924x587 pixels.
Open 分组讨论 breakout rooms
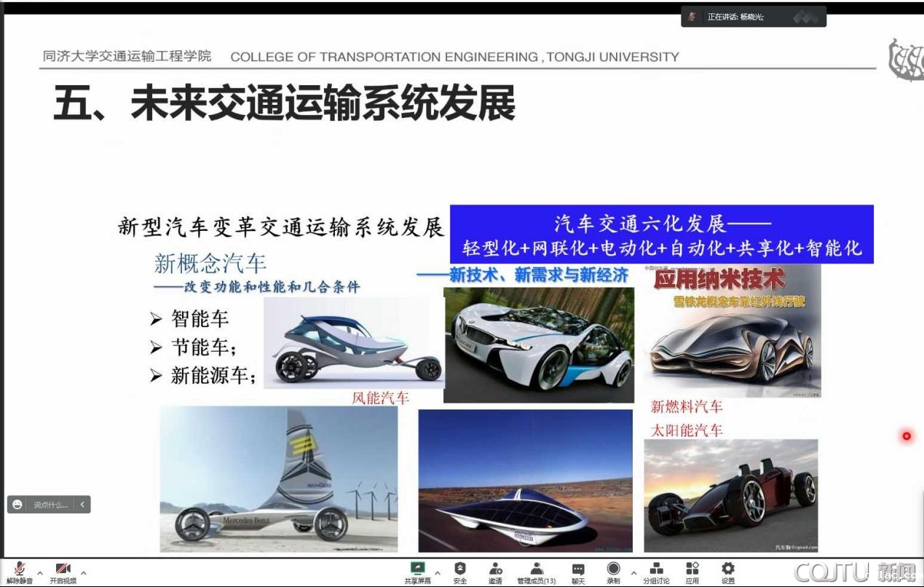coord(656,572)
